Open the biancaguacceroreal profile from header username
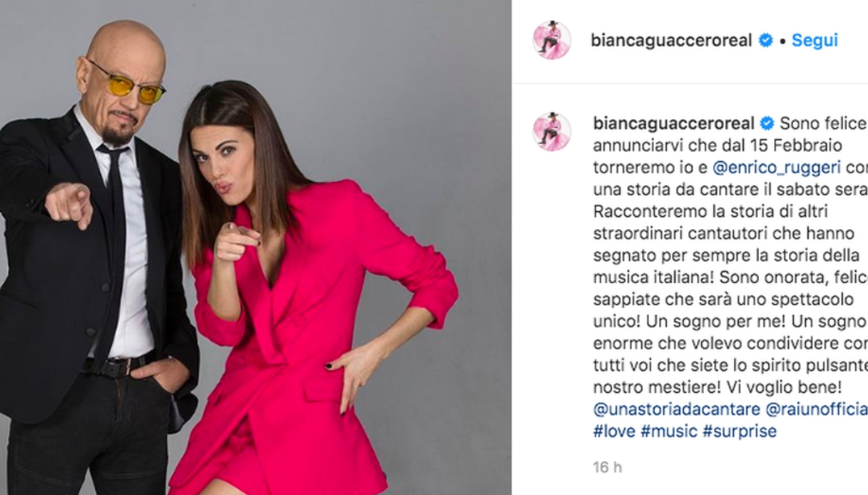 (x=672, y=41)
